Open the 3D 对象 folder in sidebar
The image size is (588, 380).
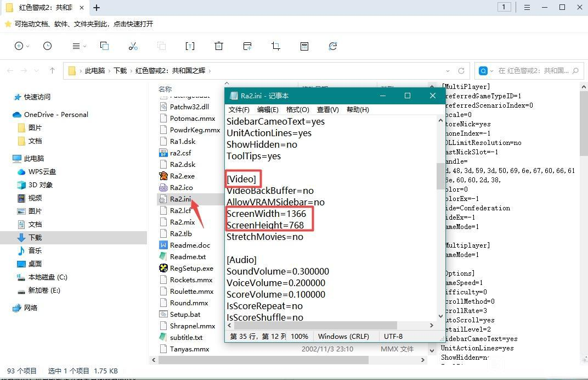[41, 185]
